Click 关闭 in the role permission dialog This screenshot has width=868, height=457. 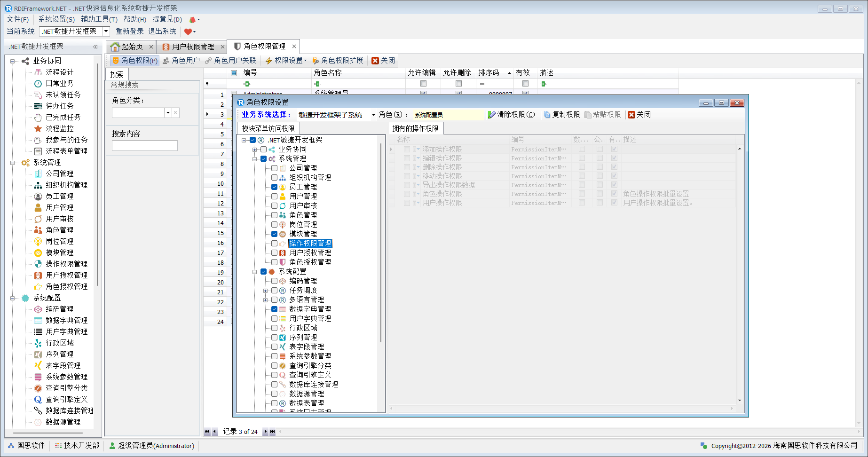(x=639, y=115)
